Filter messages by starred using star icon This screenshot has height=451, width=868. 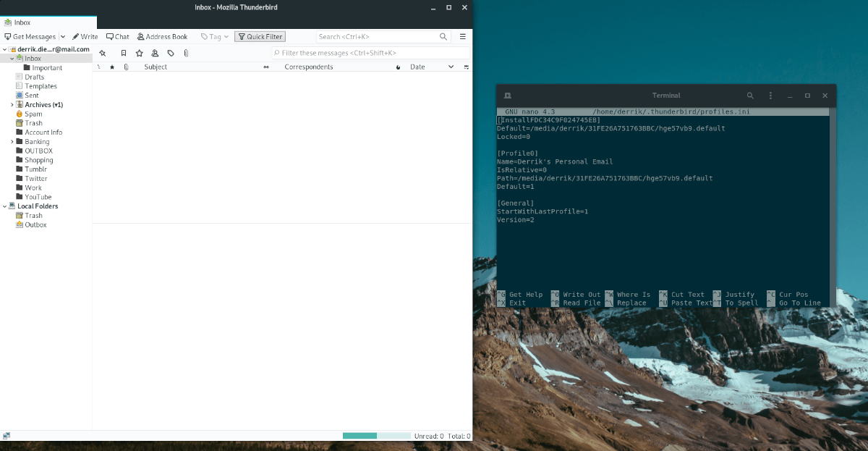[x=140, y=53]
